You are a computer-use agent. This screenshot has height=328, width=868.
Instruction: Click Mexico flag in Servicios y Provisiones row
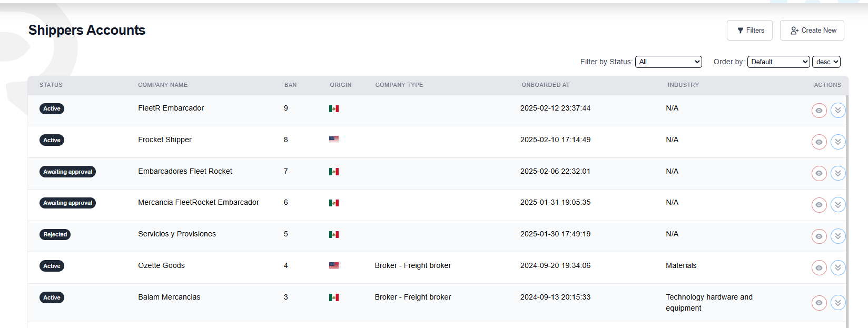pos(334,234)
